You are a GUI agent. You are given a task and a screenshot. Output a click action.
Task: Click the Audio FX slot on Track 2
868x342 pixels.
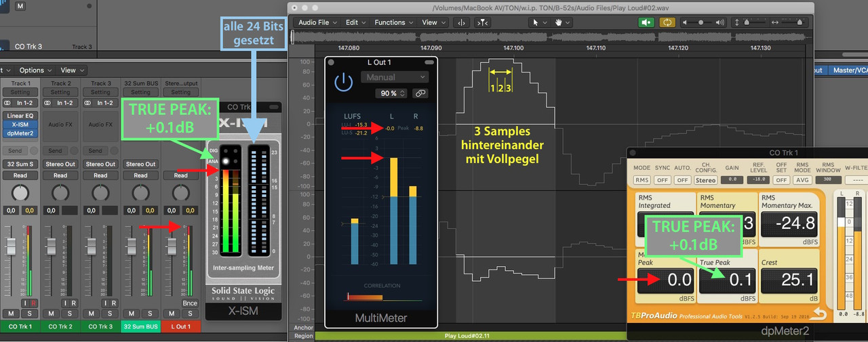[x=60, y=125]
